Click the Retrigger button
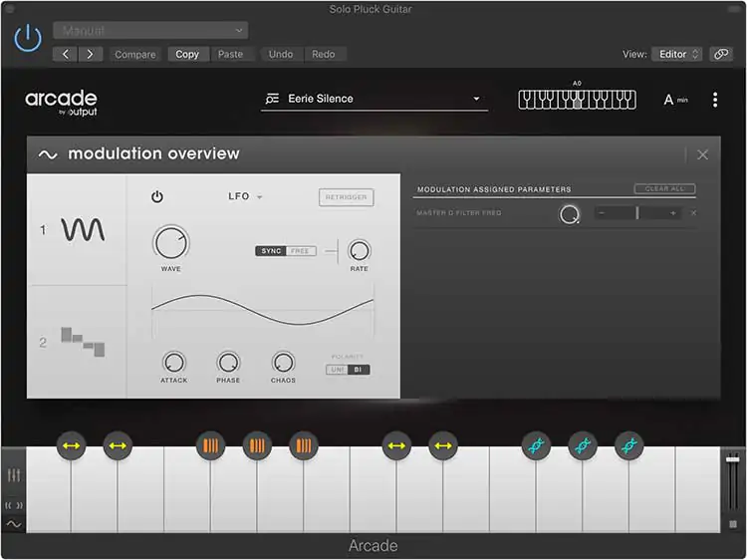The width and height of the screenshot is (747, 560). pos(347,197)
